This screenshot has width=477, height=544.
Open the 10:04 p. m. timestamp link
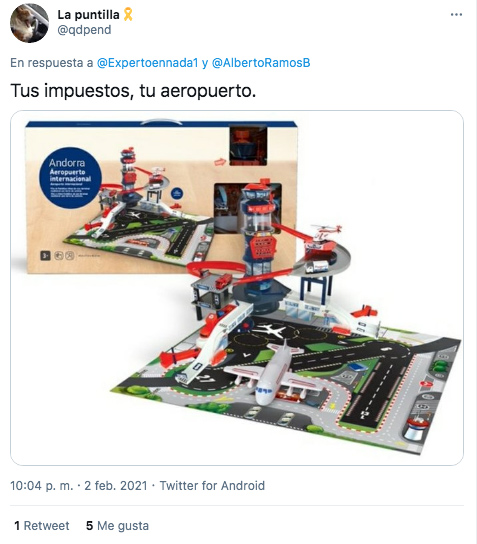tap(42, 485)
